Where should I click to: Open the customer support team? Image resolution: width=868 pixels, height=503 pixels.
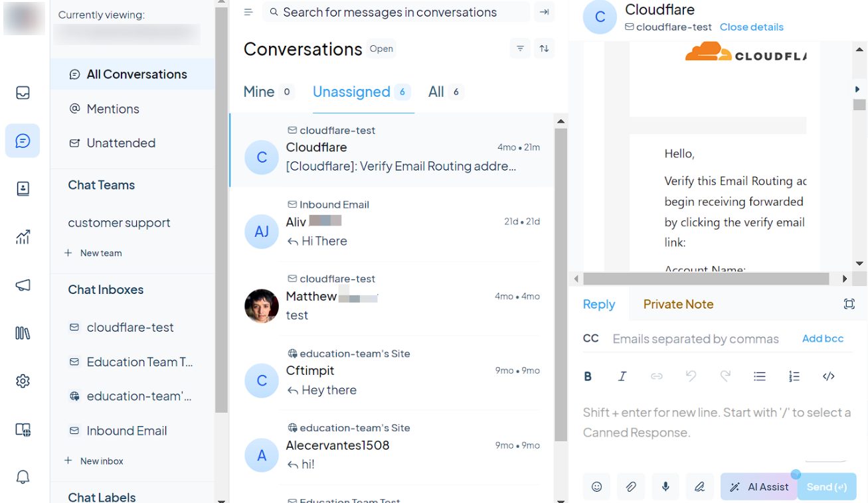(x=120, y=223)
